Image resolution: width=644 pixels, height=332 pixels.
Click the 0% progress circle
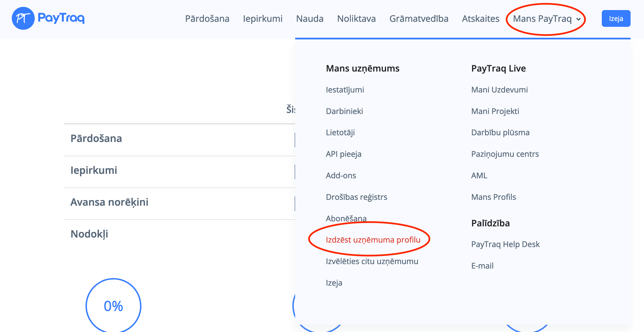pyautogui.click(x=113, y=306)
